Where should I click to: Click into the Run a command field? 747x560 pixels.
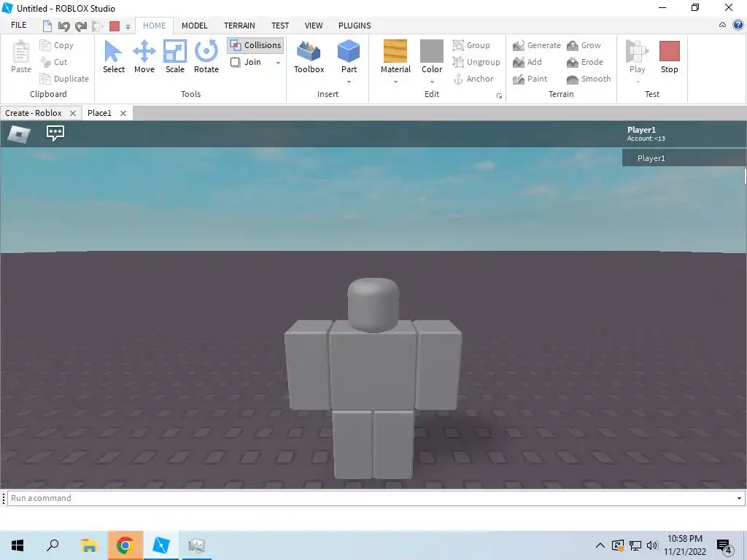point(371,498)
